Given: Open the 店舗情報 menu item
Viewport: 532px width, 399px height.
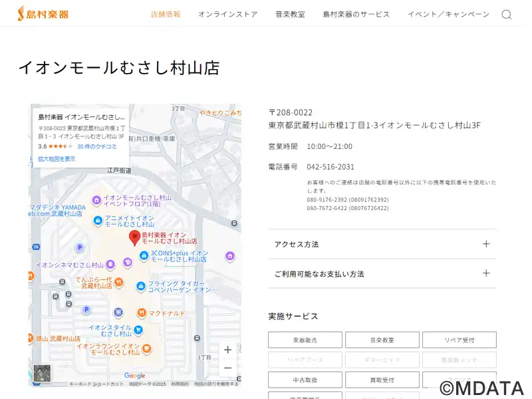Looking at the screenshot, I should [x=166, y=14].
